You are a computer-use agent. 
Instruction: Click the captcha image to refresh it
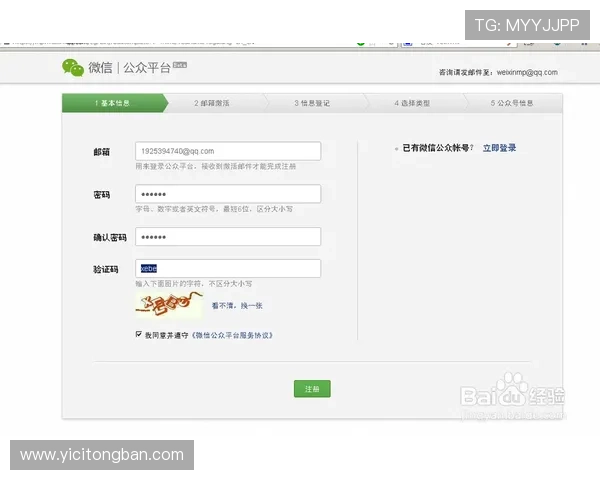[x=169, y=304]
